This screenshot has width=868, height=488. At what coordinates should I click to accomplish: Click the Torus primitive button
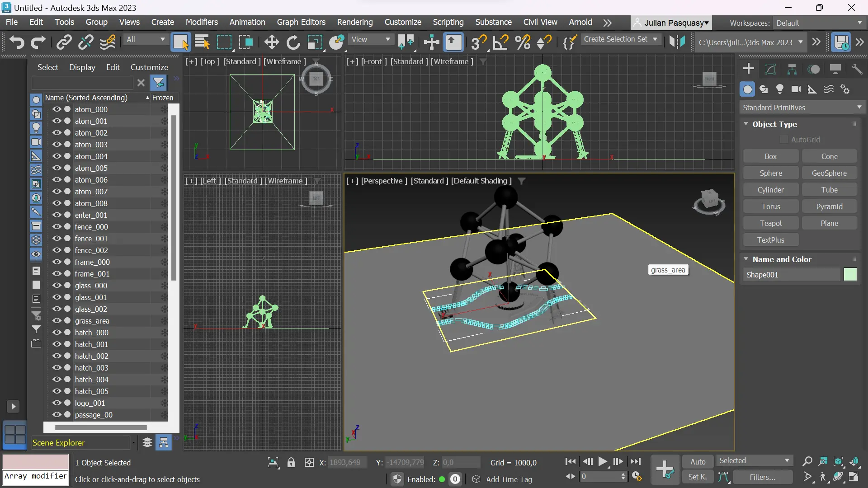click(771, 206)
